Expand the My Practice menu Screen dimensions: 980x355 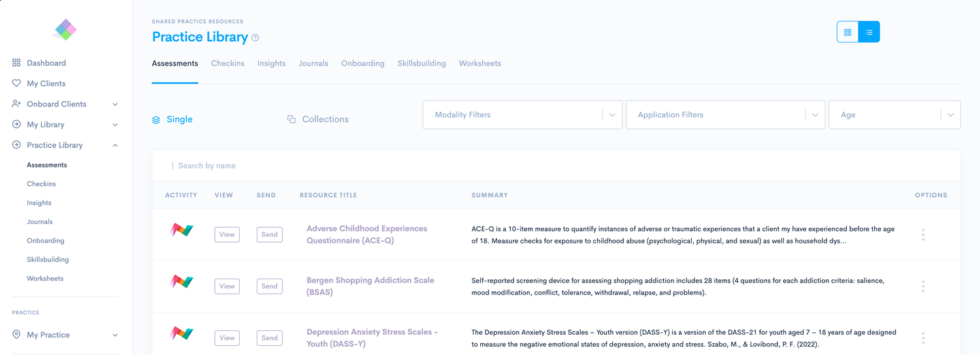coord(115,335)
